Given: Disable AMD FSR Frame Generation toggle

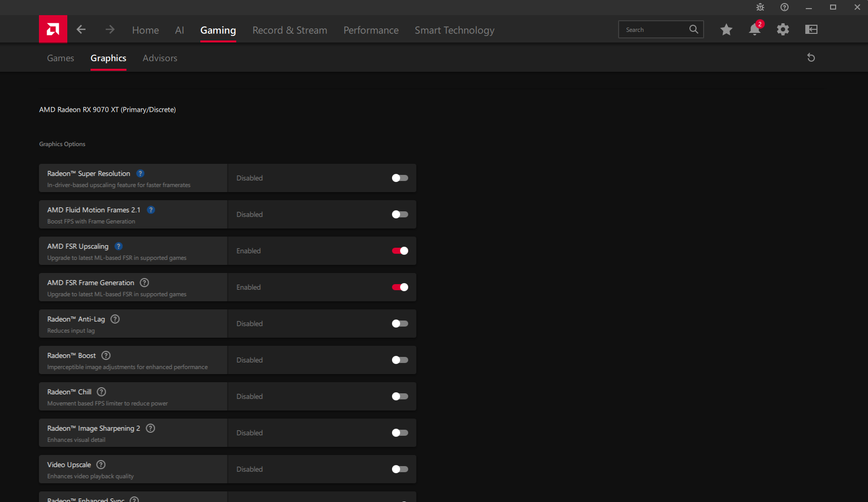Looking at the screenshot, I should click(400, 287).
